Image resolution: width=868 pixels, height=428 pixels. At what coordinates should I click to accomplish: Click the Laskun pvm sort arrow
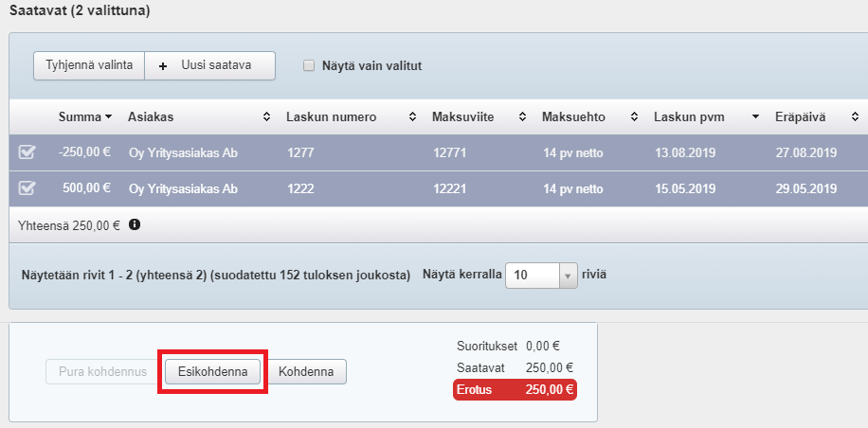pos(755,116)
